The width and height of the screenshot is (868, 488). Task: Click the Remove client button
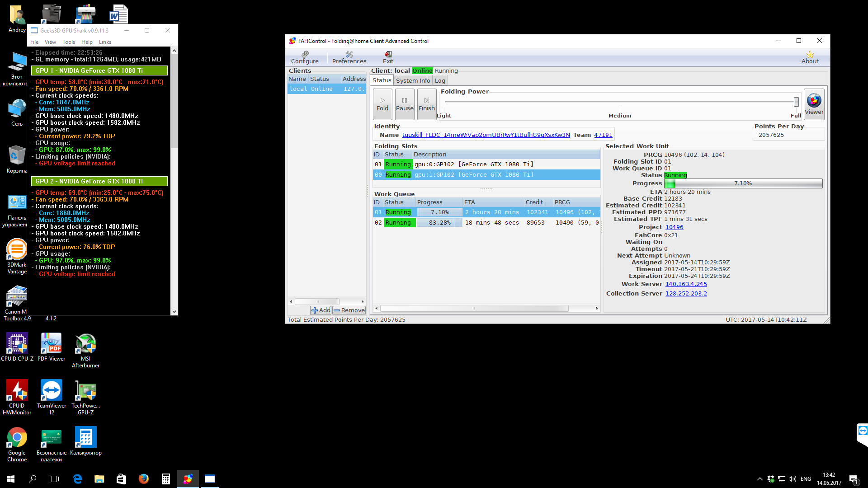[349, 310]
